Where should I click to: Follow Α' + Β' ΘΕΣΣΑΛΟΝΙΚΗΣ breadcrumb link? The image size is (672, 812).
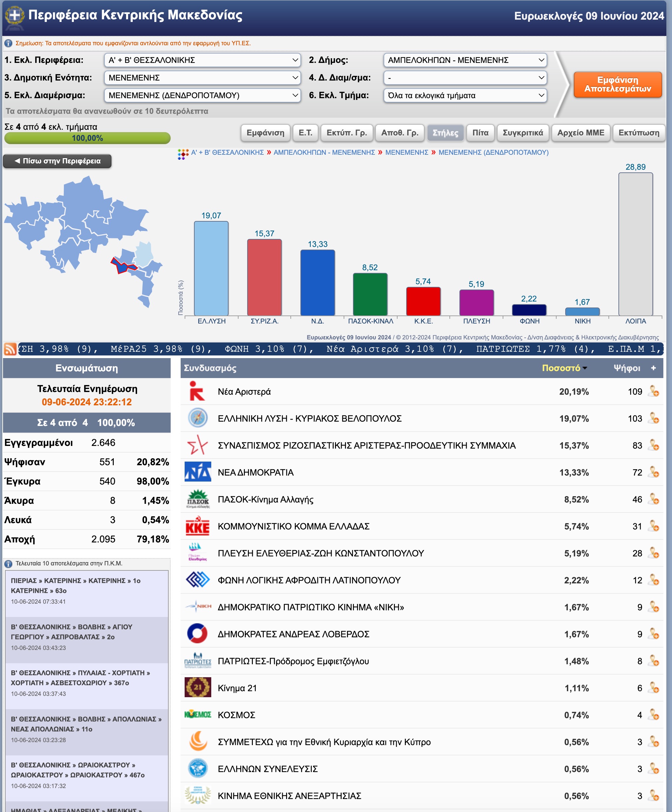tap(227, 152)
